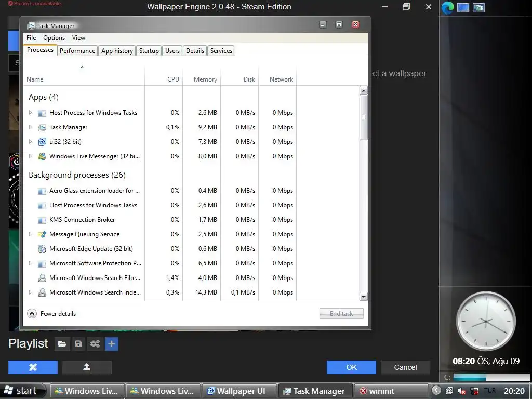The width and height of the screenshot is (532, 399).
Task: Expand Windows Live Messenger process row
Action: pos(30,156)
